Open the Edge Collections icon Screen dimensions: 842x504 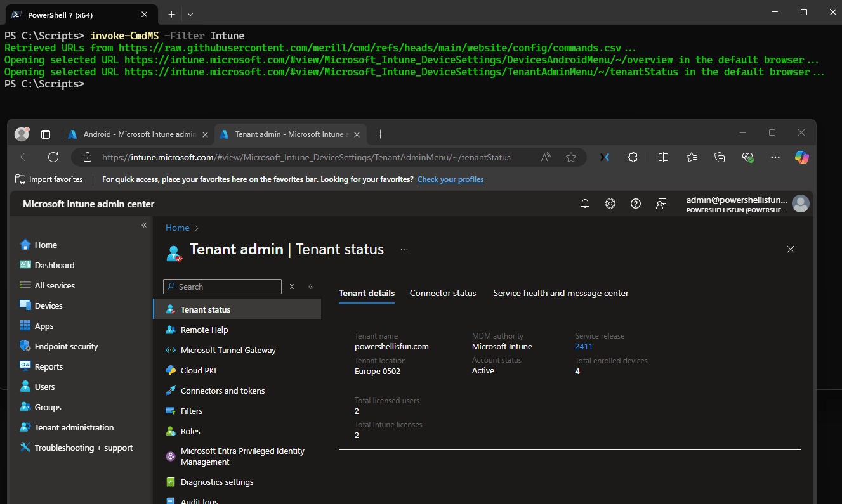[x=720, y=157]
